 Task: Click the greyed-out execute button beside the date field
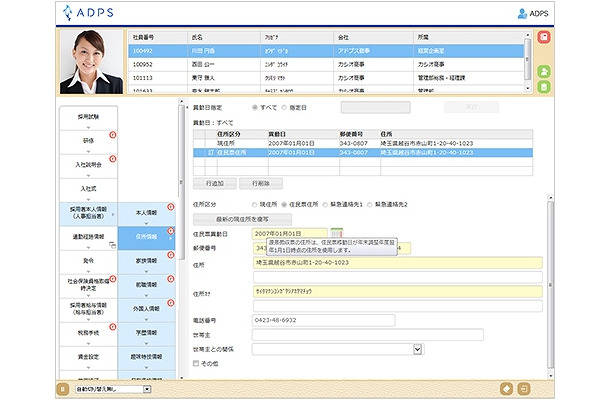tap(472, 107)
